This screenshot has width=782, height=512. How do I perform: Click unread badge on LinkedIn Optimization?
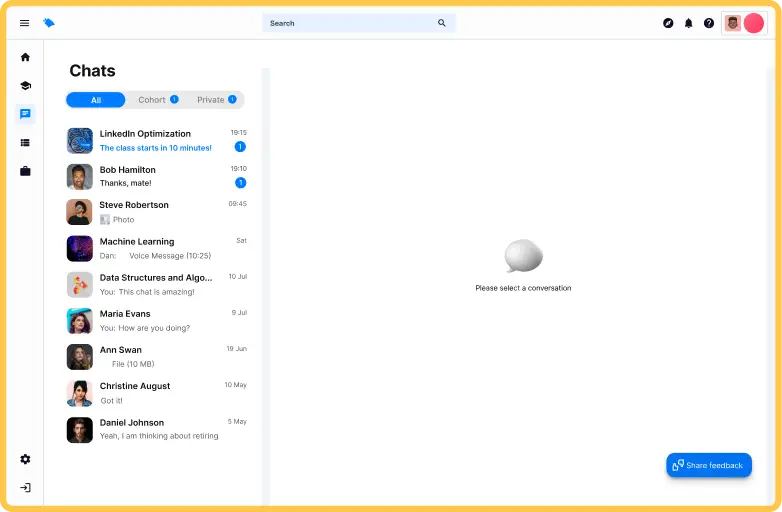[240, 147]
